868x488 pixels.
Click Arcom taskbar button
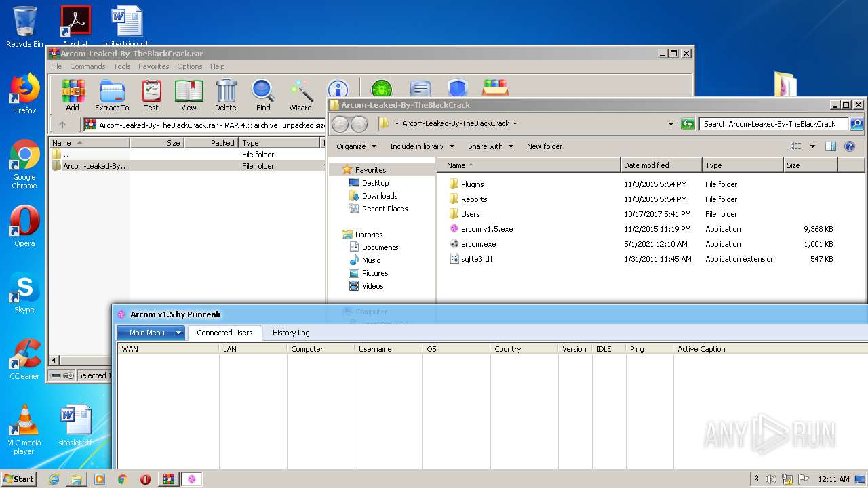point(192,479)
